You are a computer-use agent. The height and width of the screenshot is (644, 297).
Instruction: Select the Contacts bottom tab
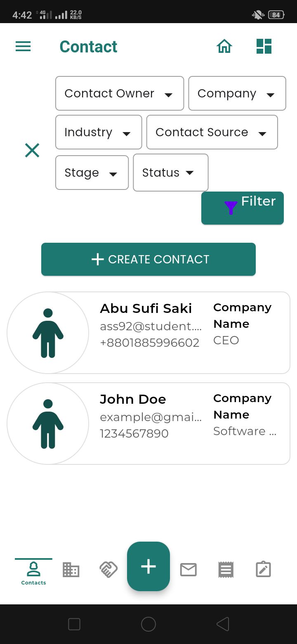33,573
